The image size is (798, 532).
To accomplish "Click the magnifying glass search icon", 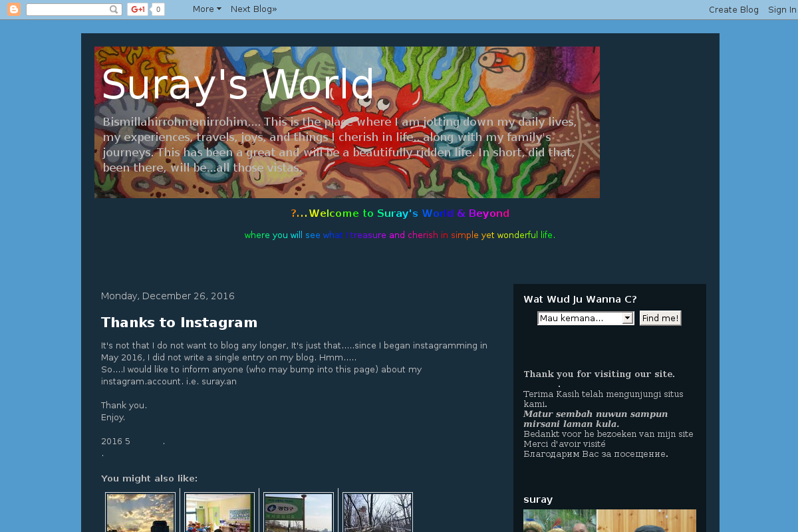I will (x=114, y=9).
